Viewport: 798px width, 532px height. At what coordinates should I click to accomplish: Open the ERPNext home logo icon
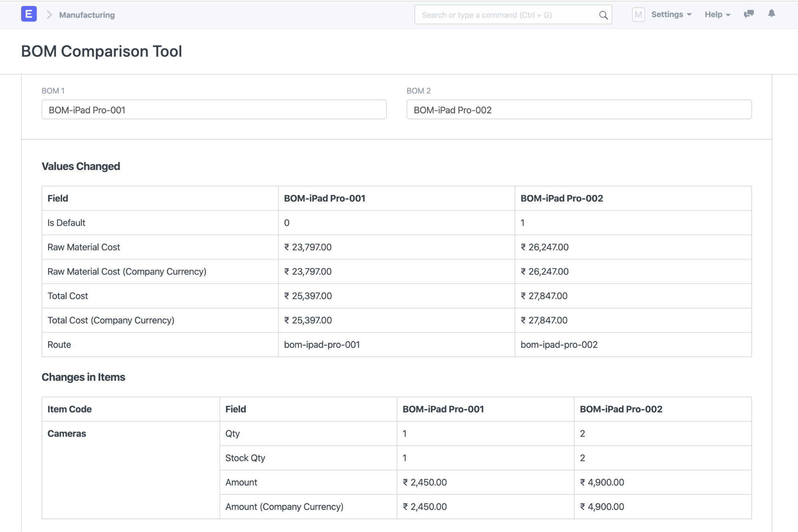29,14
